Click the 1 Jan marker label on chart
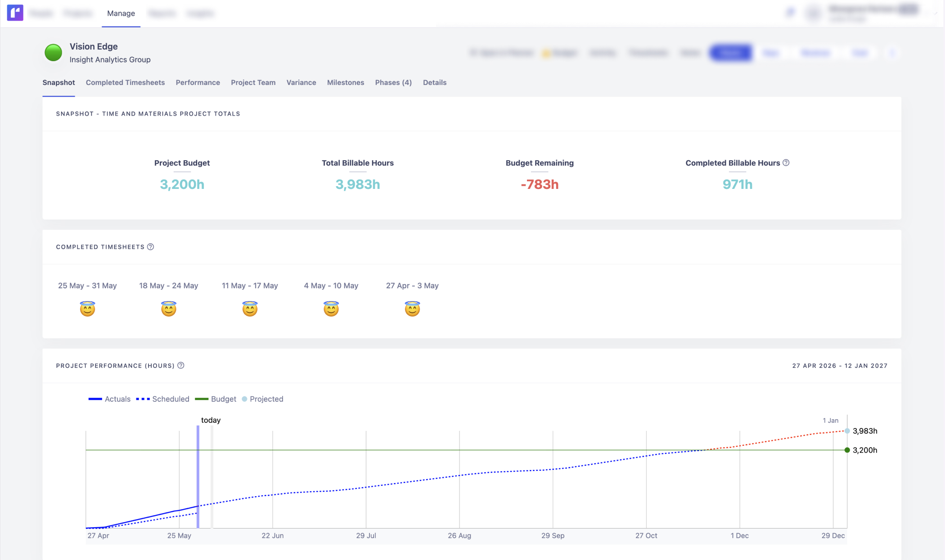This screenshot has height=560, width=945. pos(831,421)
